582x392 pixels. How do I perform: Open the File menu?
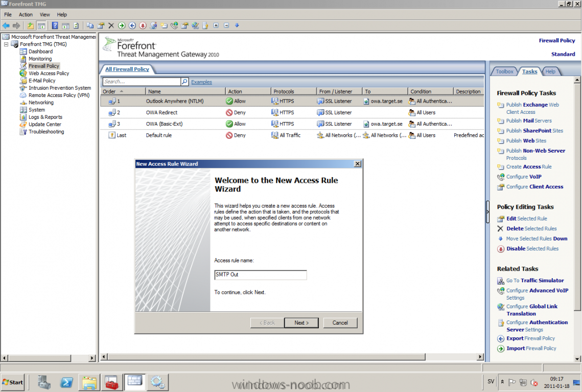point(8,14)
